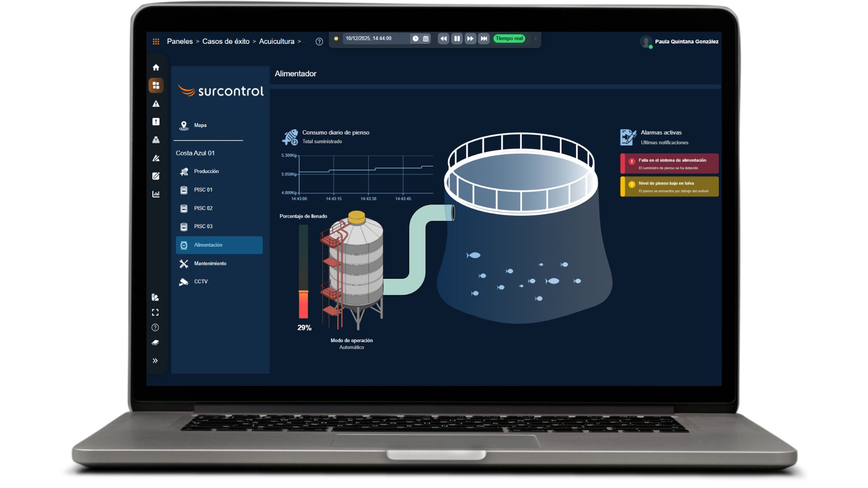The height and width of the screenshot is (488, 868).
Task: Click the Home icon in left rail
Action: click(156, 67)
